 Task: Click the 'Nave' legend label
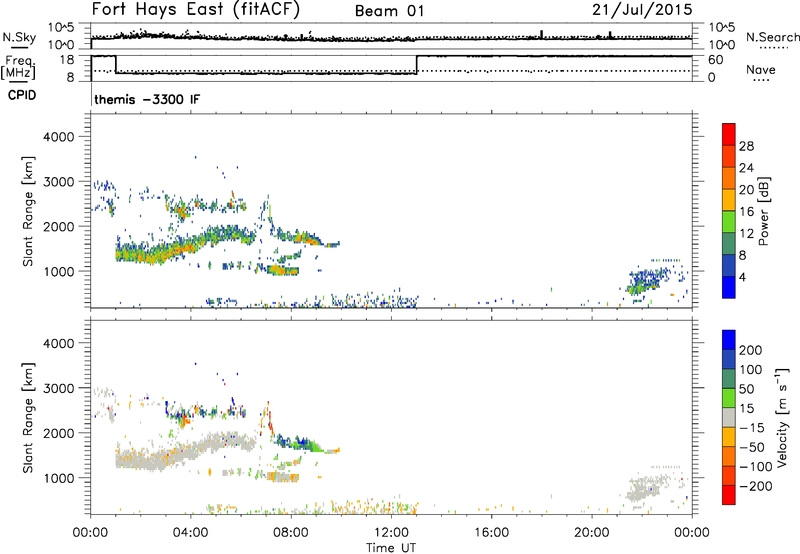pos(761,69)
